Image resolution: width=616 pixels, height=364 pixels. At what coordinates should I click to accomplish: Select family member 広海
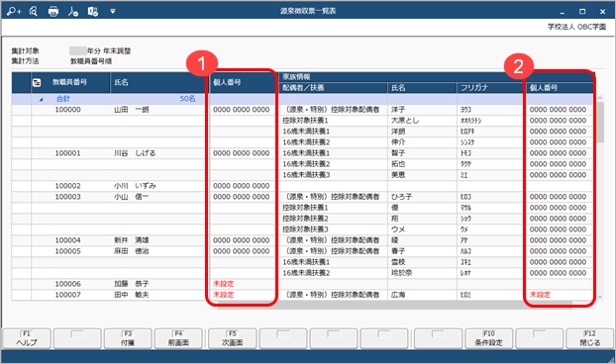[x=398, y=295]
